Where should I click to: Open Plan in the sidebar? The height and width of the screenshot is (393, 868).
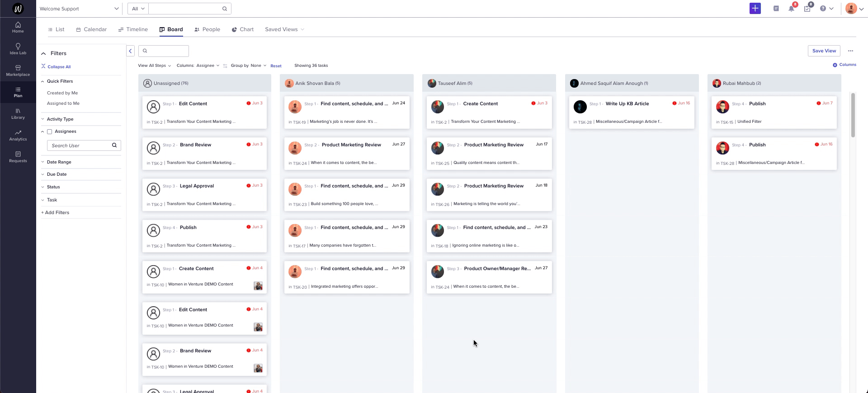18,92
